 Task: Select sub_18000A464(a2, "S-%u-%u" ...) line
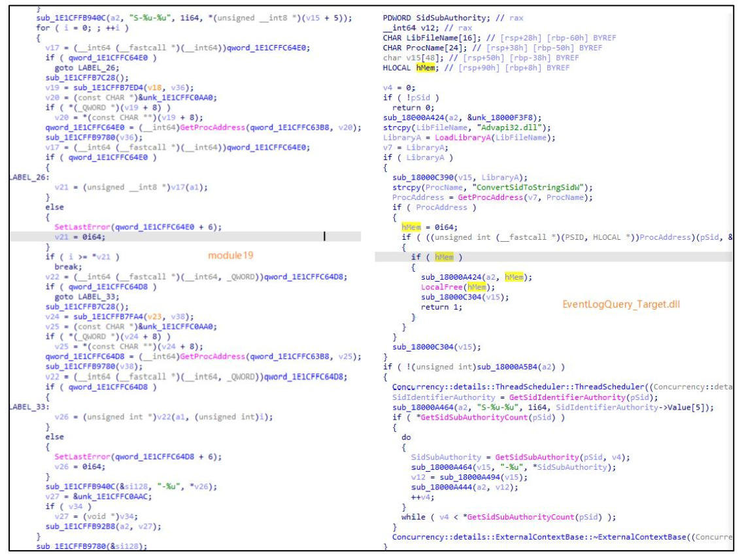tap(553, 407)
